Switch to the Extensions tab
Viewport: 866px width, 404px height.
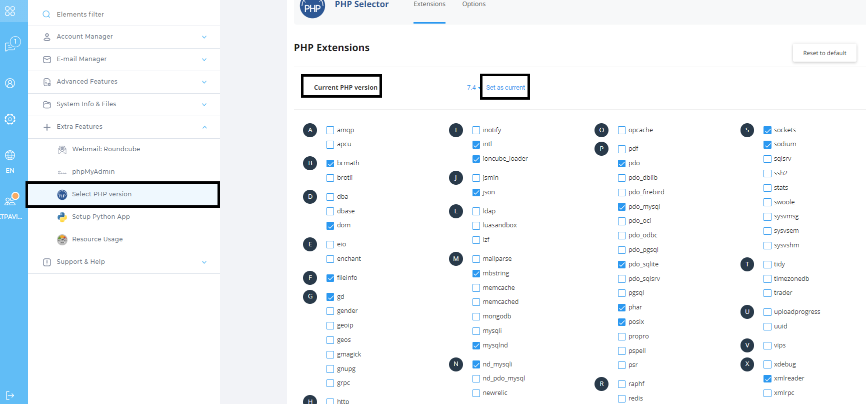tap(429, 4)
